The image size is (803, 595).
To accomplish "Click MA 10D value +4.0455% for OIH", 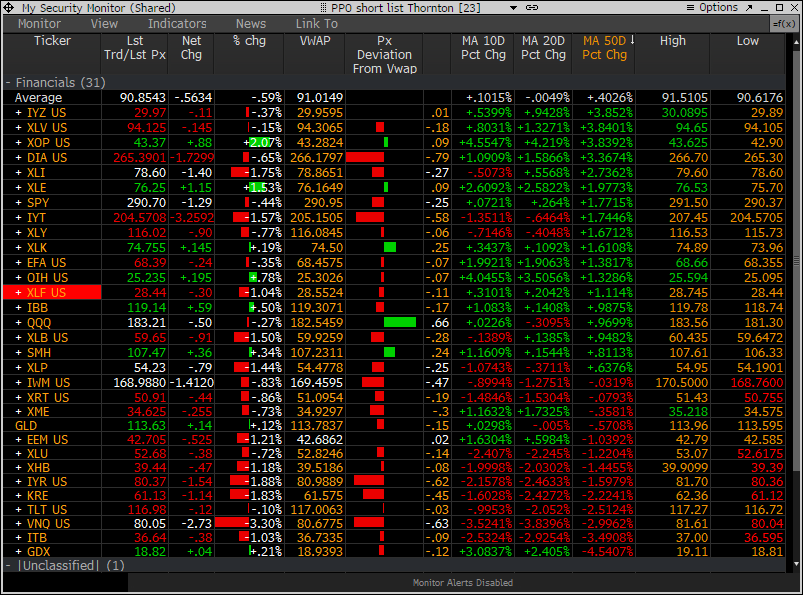I will pyautogui.click(x=485, y=278).
